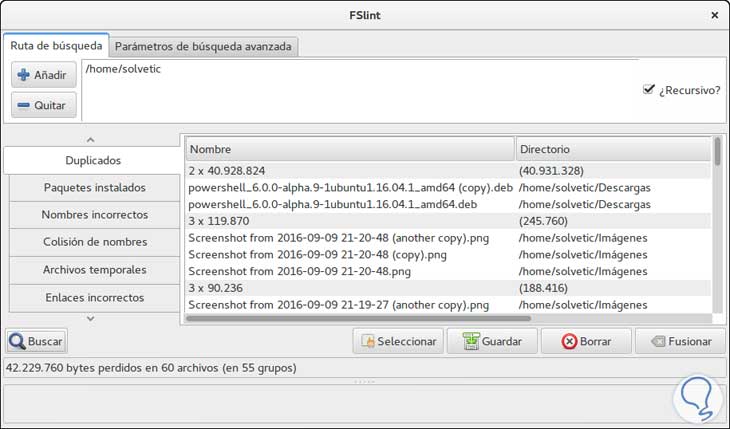Click the Fusionar merge icon

click(658, 341)
